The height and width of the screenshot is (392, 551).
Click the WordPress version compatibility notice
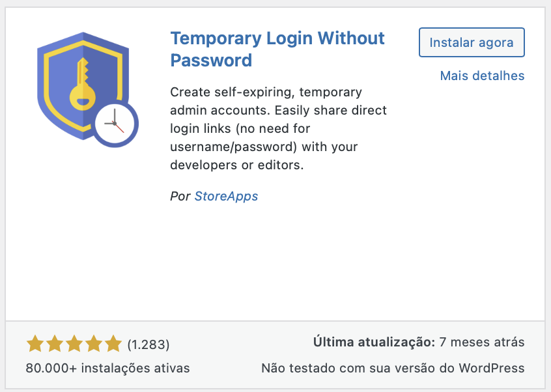(393, 368)
